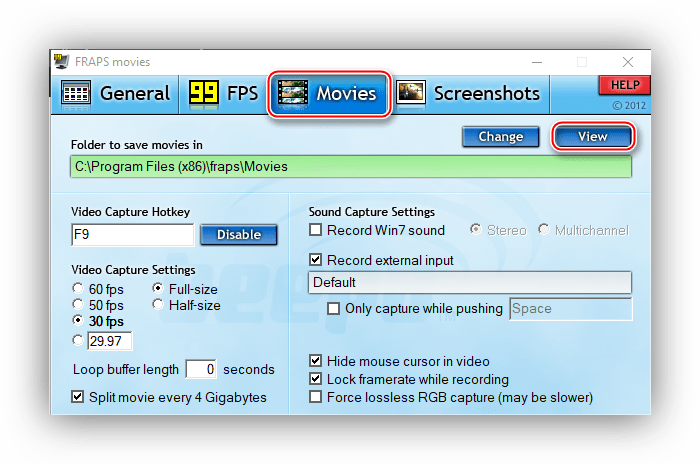Viewport: 700px width, 464px height.
Task: Open the Default external input dropdown
Action: coord(470,282)
